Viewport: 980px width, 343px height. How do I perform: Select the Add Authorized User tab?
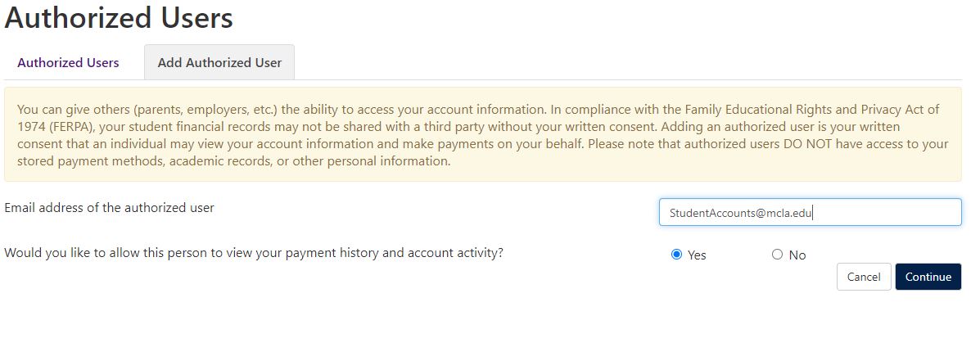(219, 62)
